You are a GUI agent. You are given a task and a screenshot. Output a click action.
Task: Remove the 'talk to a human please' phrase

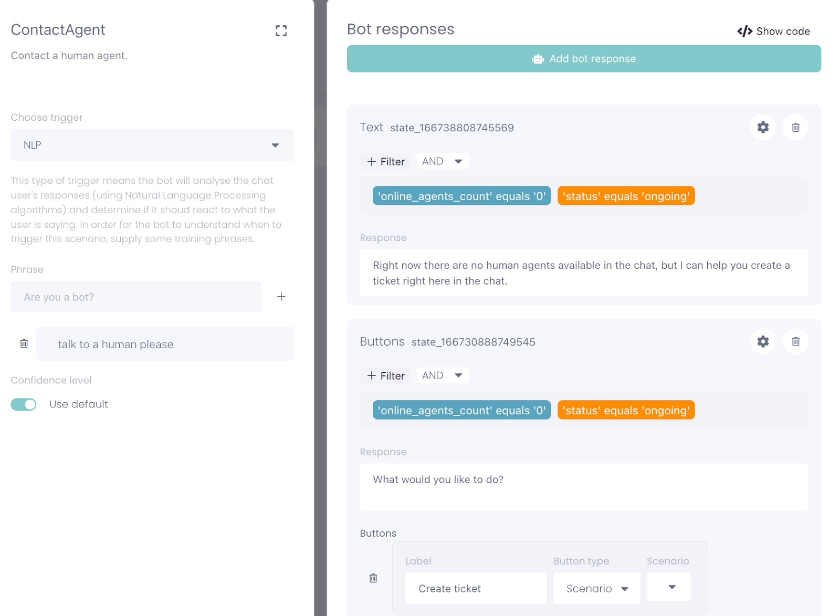[x=24, y=344]
